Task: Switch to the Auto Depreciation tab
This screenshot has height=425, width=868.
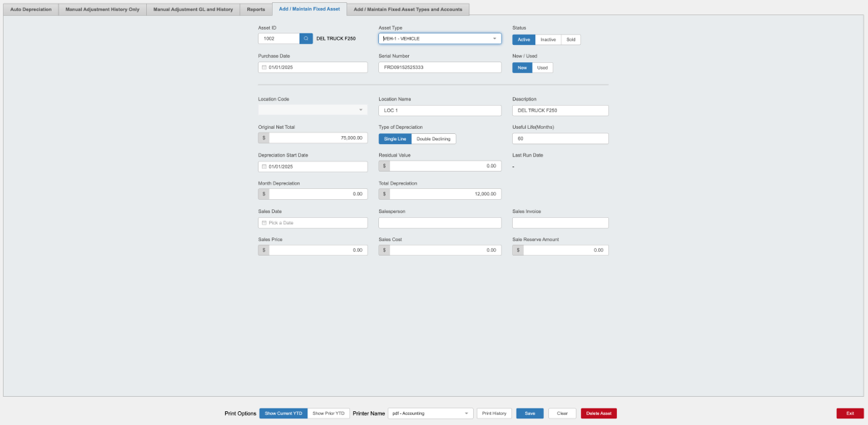Action: pos(31,9)
